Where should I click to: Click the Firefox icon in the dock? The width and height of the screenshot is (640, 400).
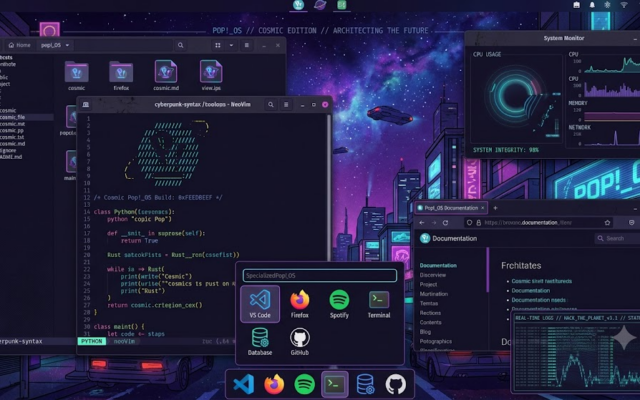pos(274,384)
